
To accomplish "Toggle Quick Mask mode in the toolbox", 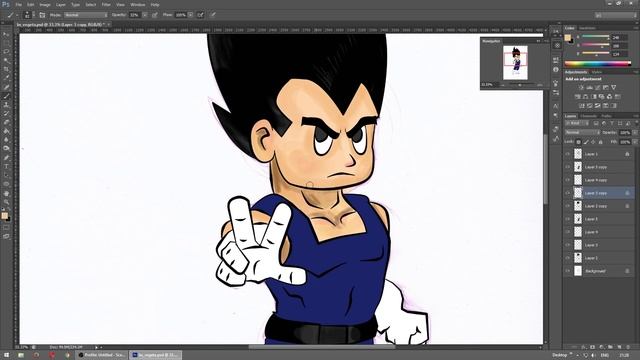I will pyautogui.click(x=6, y=228).
